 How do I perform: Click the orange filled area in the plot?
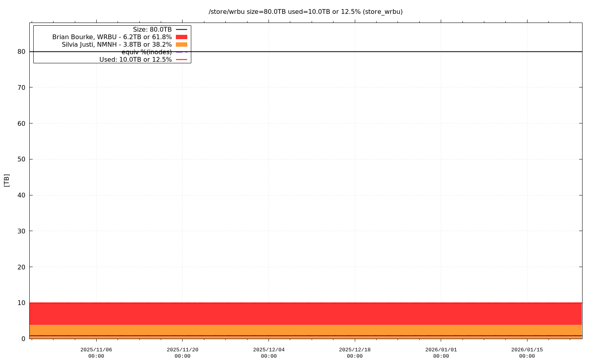tap(305, 330)
